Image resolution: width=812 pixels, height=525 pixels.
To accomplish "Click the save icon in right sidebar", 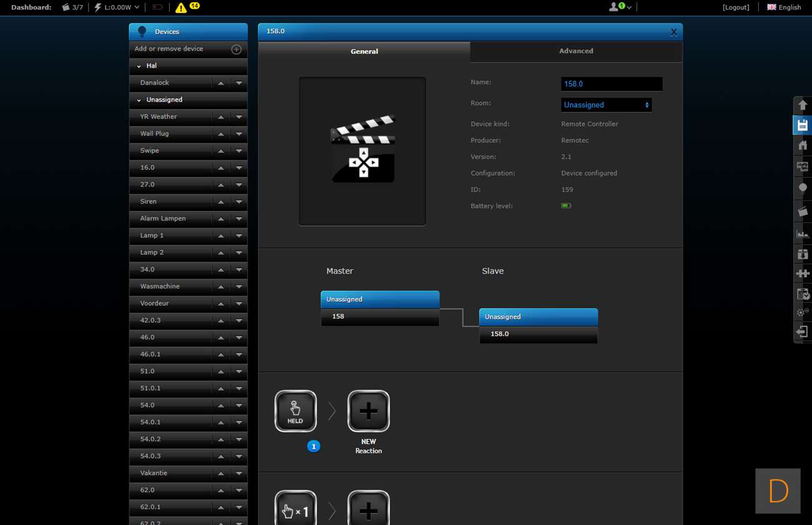I will [x=803, y=125].
